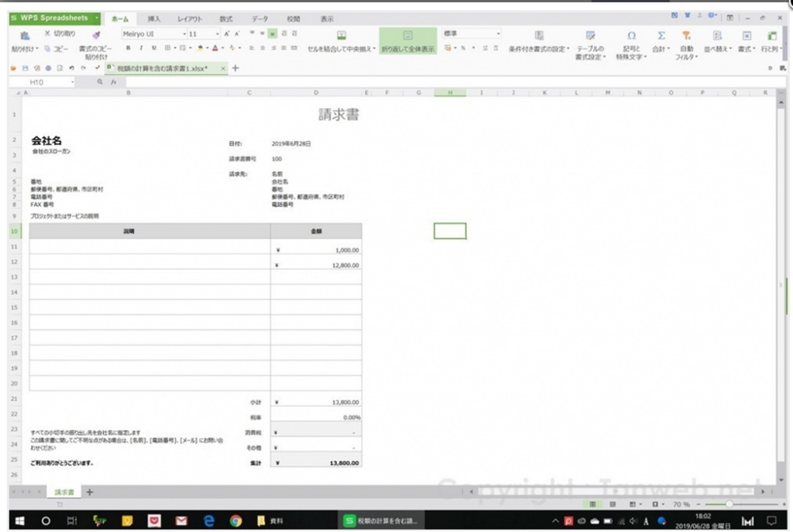This screenshot has height=532, width=793.
Task: Click the Merge and Center icon
Action: pos(342,36)
